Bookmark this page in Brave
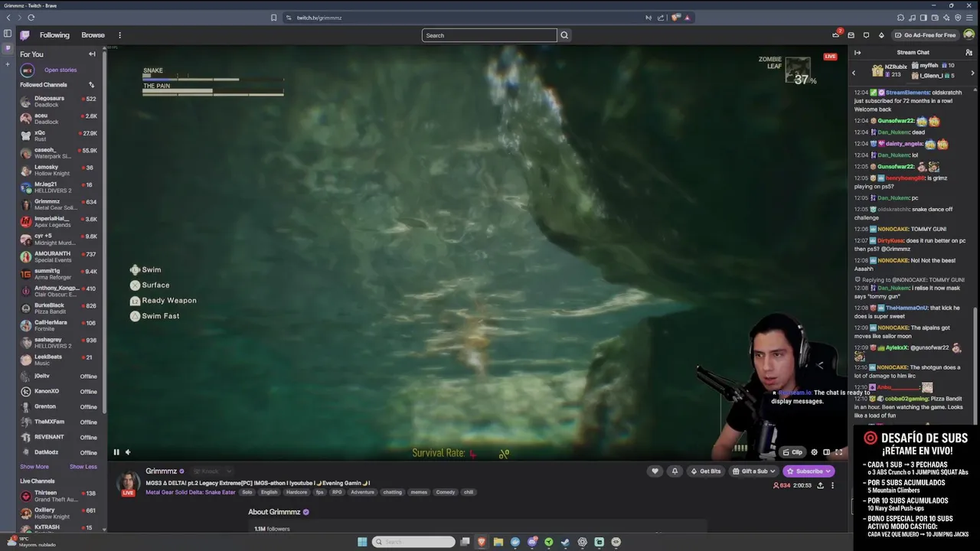Screen dimensions: 980x551 pyautogui.click(x=273, y=18)
